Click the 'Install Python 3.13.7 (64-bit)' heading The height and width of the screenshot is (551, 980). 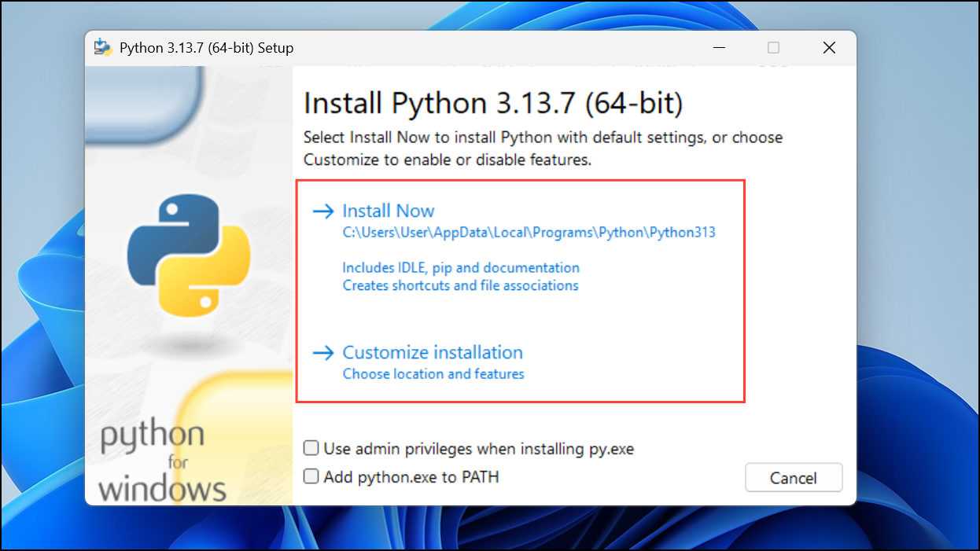(493, 104)
